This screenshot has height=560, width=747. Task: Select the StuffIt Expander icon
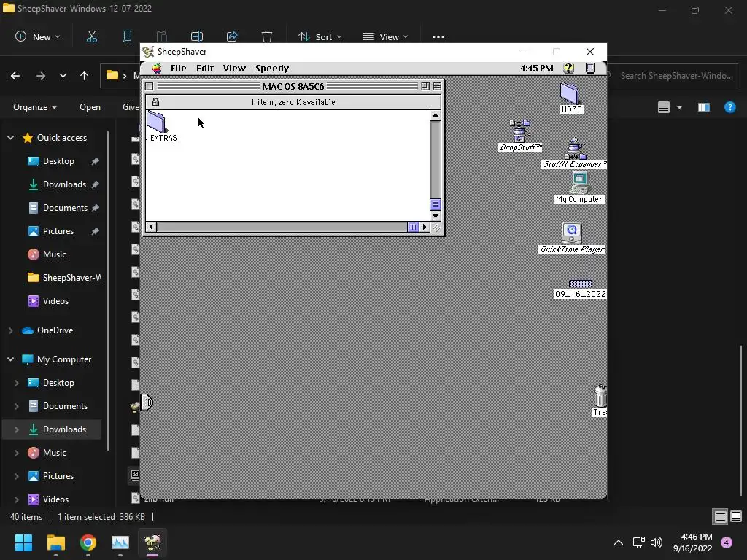click(575, 148)
